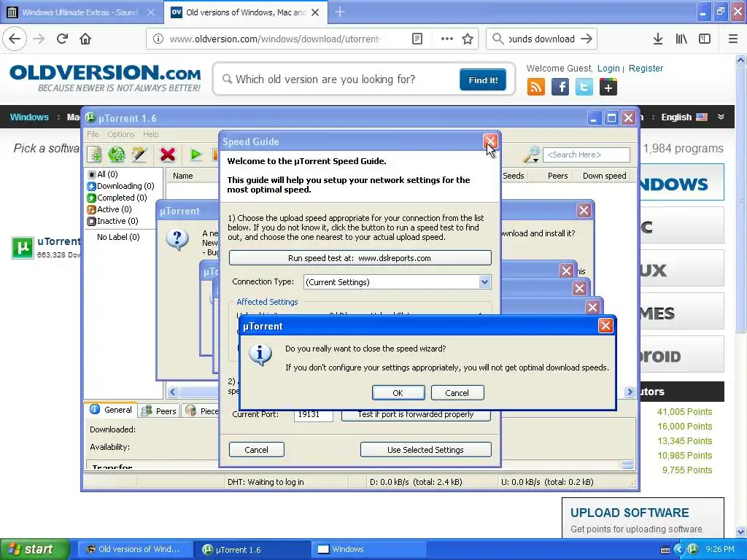Viewport: 747px width, 560px height.
Task: Click the torrent list scroll-right arrow
Action: coord(630,392)
